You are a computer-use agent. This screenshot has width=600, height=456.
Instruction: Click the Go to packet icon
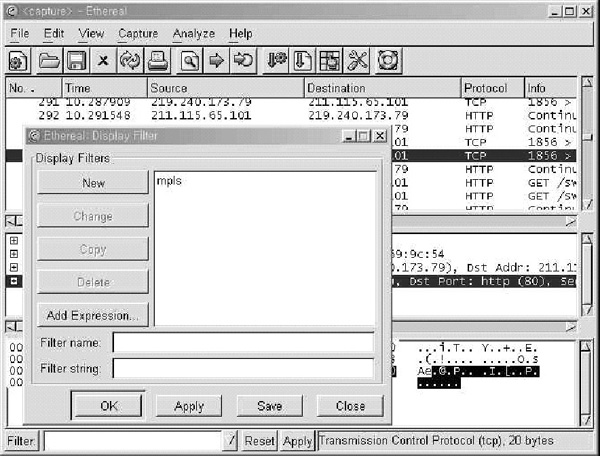(x=243, y=61)
